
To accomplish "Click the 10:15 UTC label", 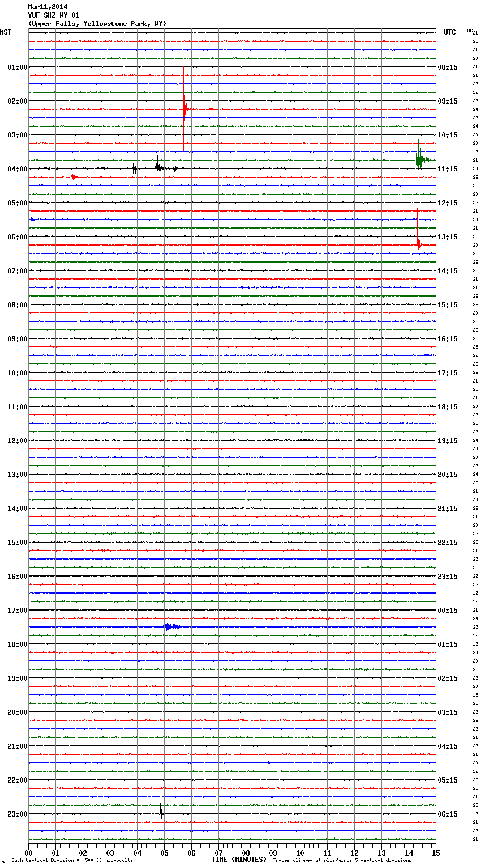I will point(448,135).
